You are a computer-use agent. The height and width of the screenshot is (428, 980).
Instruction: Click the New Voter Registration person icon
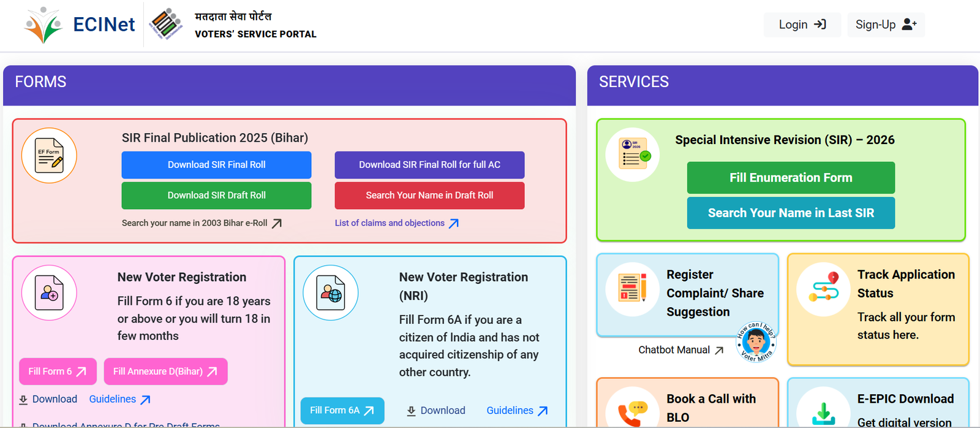click(49, 293)
